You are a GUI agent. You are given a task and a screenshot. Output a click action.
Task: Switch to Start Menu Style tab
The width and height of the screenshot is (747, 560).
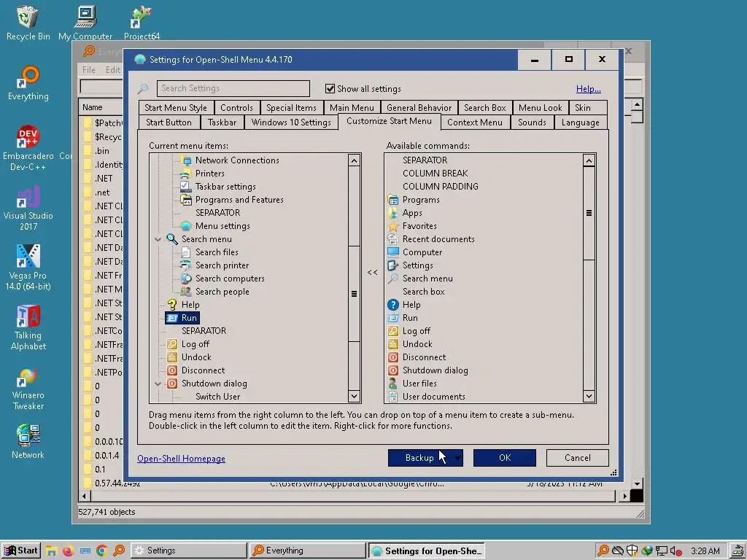tap(176, 108)
